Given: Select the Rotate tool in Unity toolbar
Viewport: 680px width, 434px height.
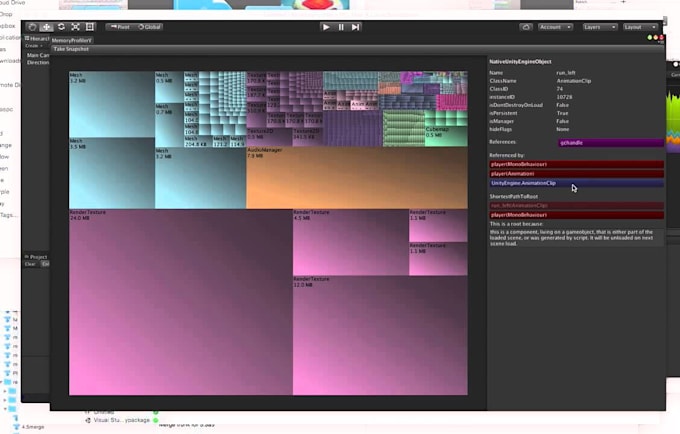Looking at the screenshot, I should (x=61, y=27).
